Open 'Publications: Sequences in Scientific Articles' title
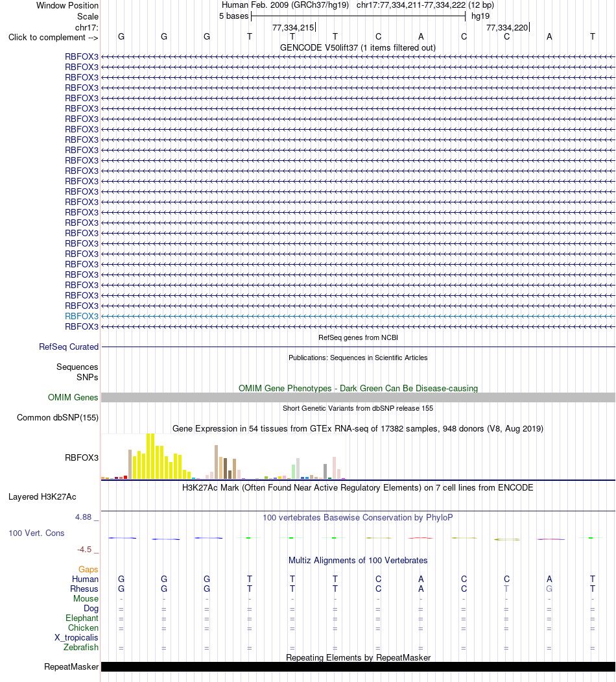The height and width of the screenshot is (682, 616). (358, 358)
